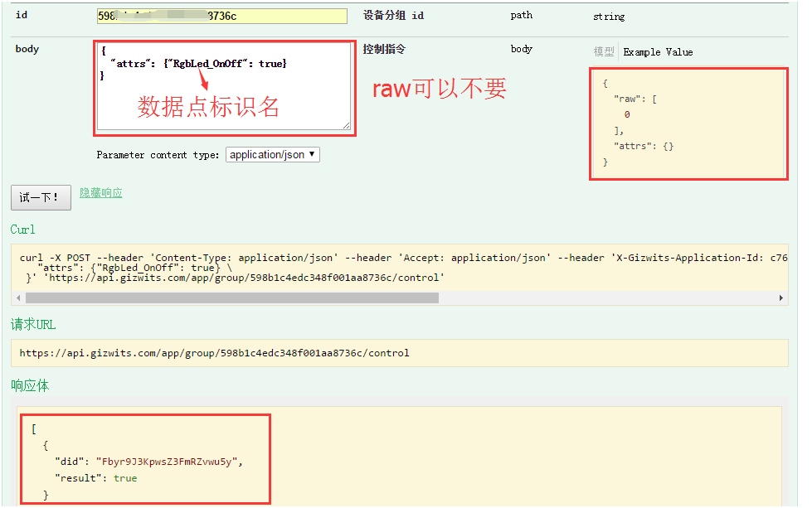Click the 响应体 response heading
This screenshot has width=812, height=508.
point(29,385)
